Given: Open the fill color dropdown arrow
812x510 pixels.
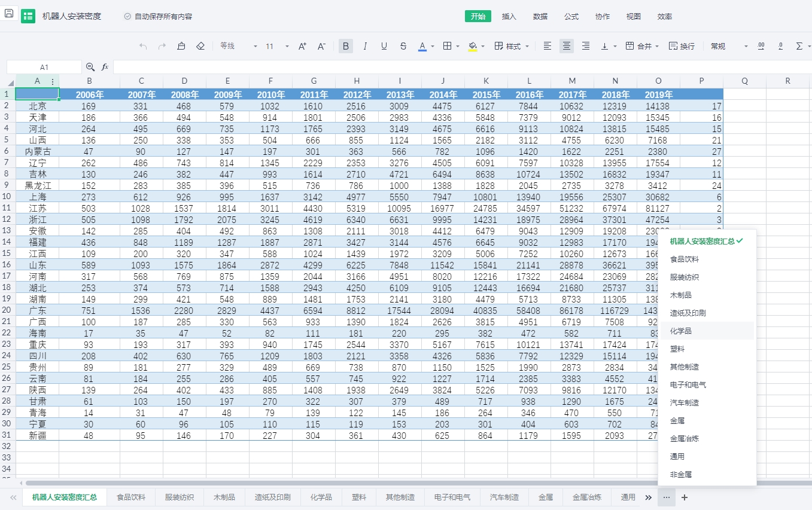Looking at the screenshot, I should coord(483,46).
